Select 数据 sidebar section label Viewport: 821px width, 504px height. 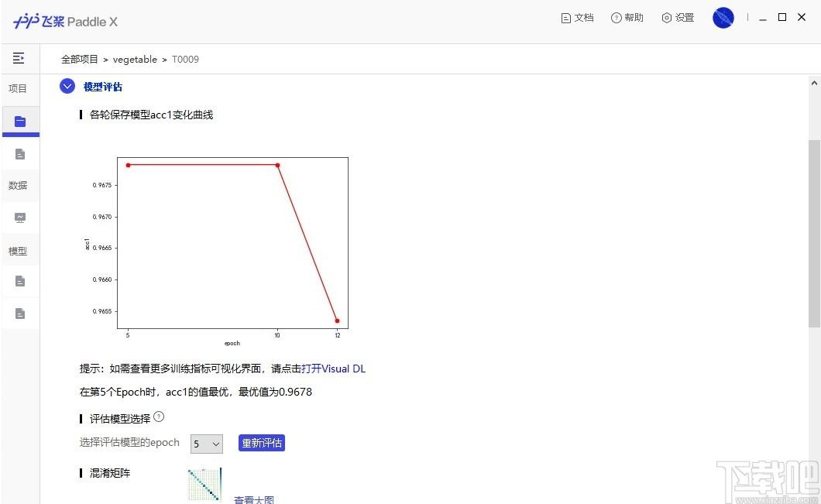(x=18, y=185)
